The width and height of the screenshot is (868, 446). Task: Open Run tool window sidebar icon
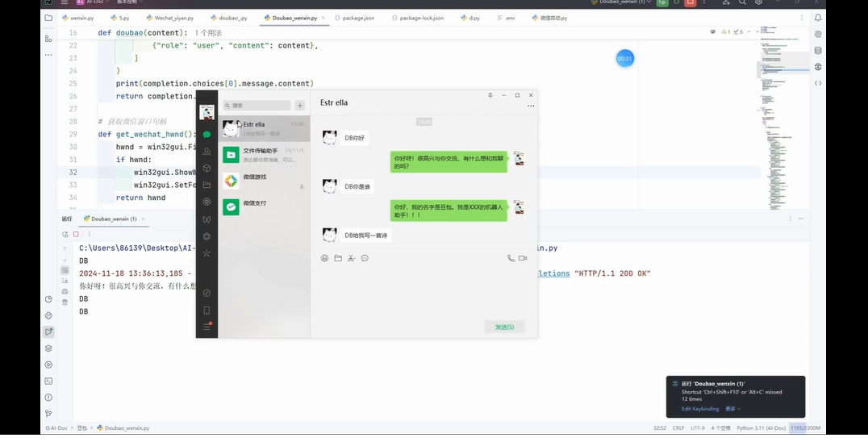click(x=48, y=331)
